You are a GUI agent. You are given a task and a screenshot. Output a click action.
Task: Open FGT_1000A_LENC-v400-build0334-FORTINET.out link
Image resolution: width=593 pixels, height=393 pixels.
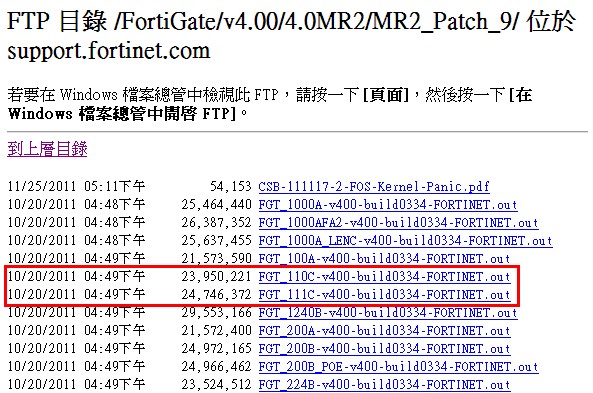[x=405, y=241]
